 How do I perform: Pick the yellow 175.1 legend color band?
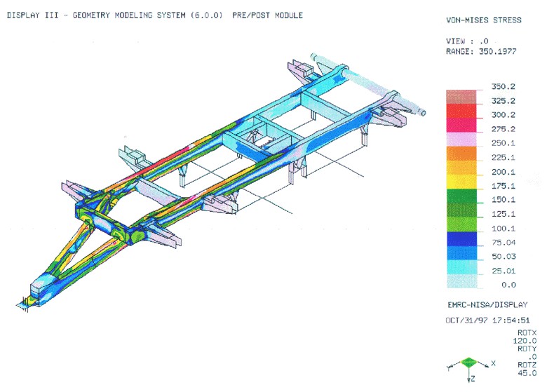click(461, 182)
